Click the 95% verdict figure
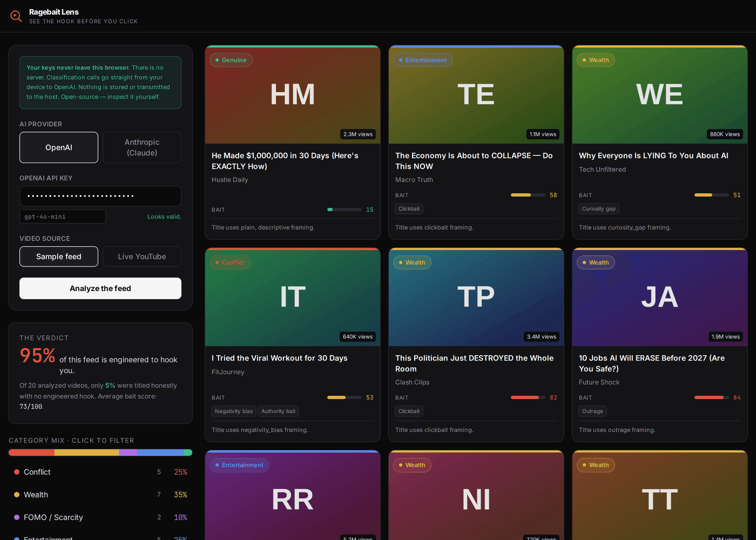Image resolution: width=756 pixels, height=540 pixels. pyautogui.click(x=37, y=355)
